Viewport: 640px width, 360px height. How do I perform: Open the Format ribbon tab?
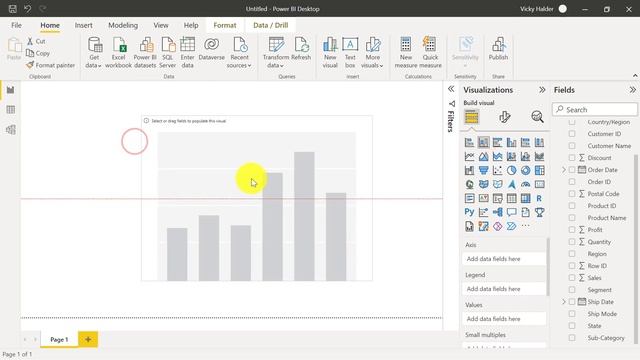225,25
